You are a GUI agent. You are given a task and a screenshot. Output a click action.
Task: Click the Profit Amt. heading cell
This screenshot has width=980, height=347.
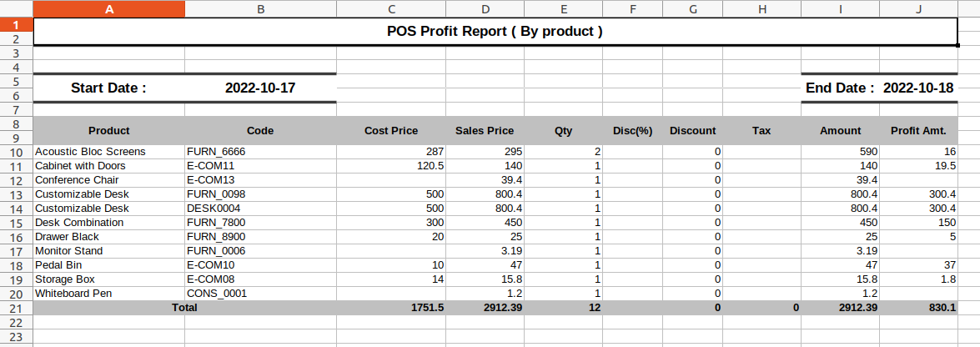pos(919,131)
